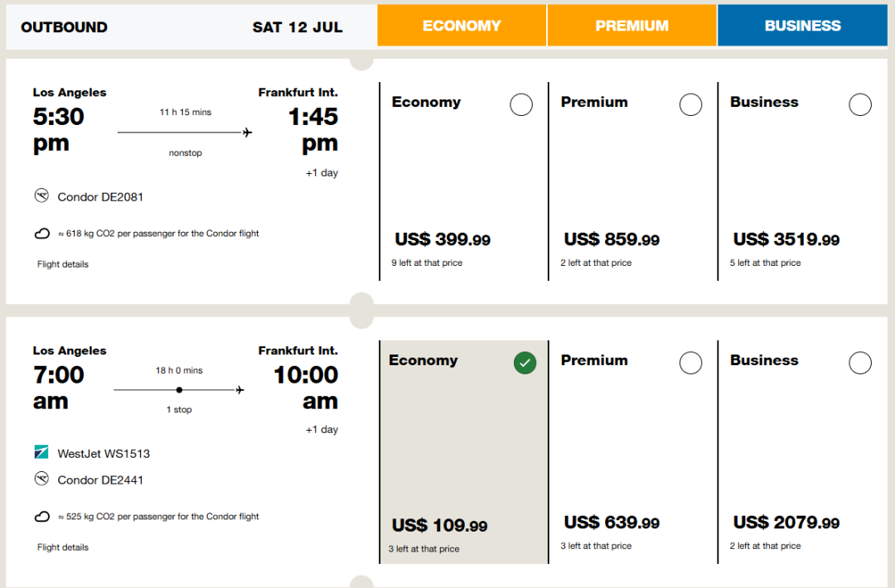Expand Flight details for the WestJet connection

[63, 547]
